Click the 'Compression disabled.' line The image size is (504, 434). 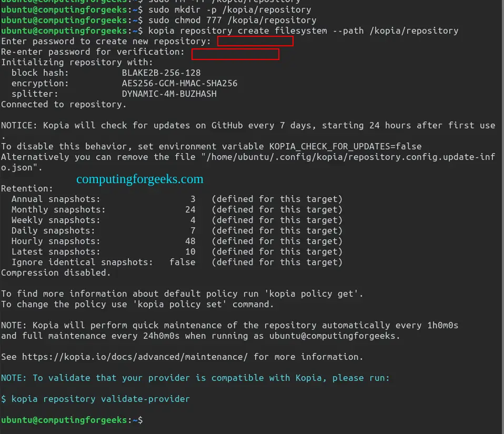pos(56,272)
